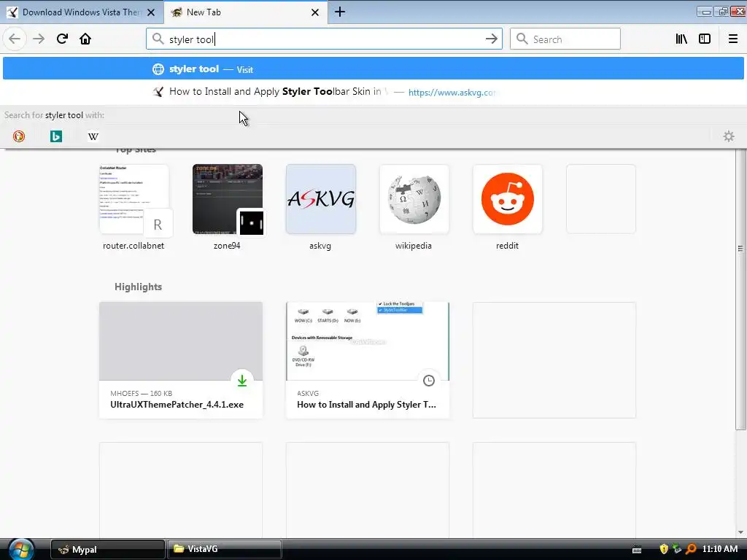Click the Highlights section heading
Screen dimensions: 747x560
pos(138,287)
